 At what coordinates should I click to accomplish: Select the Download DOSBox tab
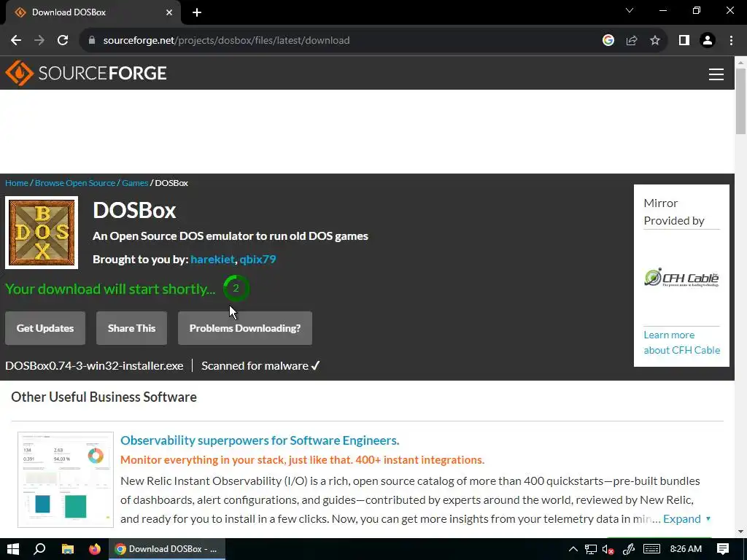(x=93, y=12)
